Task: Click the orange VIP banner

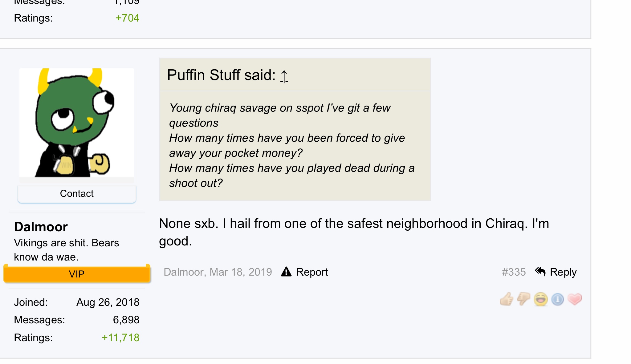Action: [x=77, y=274]
